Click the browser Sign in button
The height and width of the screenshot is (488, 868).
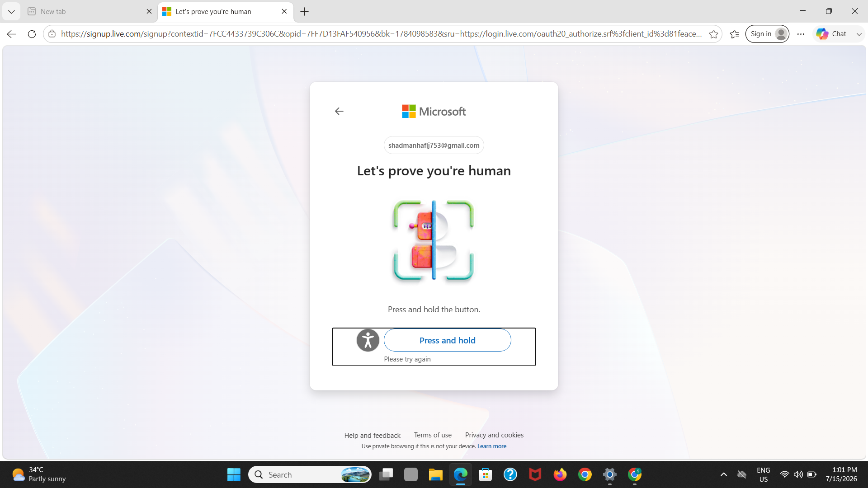point(767,34)
